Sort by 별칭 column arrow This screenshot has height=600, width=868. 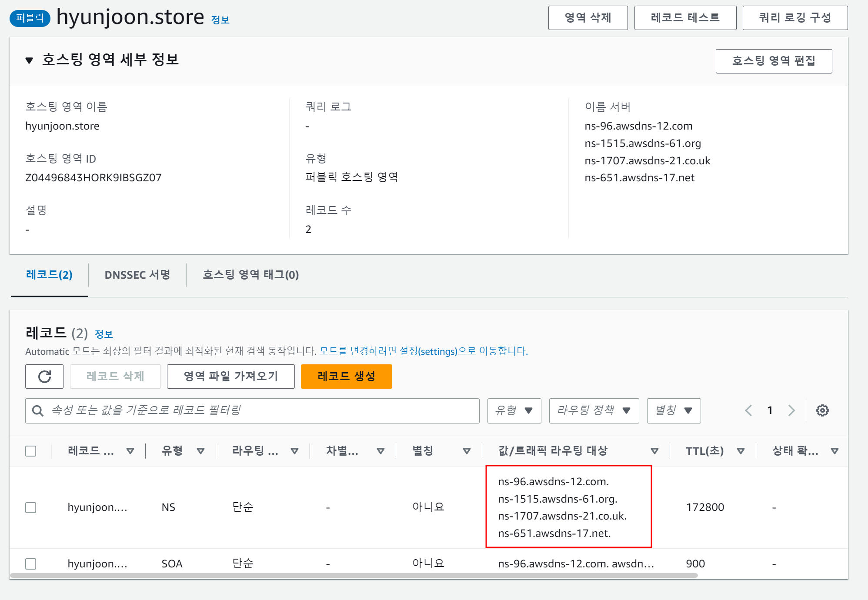point(467,451)
